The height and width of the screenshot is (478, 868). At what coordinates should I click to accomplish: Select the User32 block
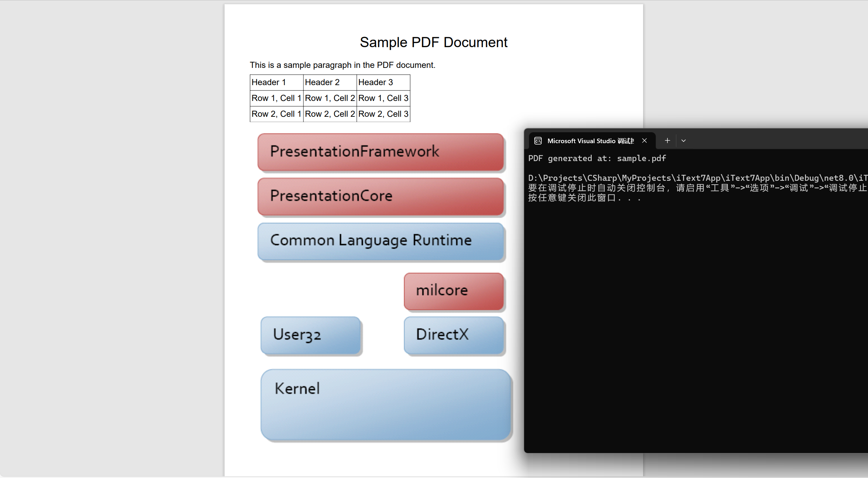click(x=310, y=334)
